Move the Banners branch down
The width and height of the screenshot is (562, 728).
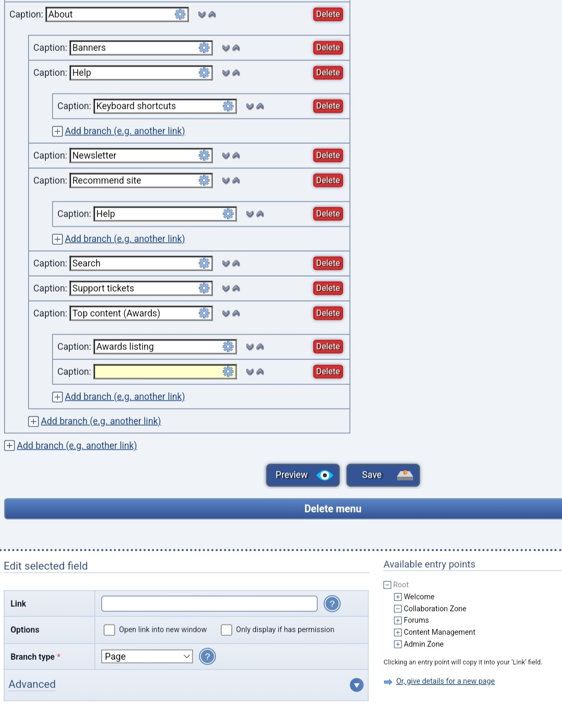[x=226, y=48]
